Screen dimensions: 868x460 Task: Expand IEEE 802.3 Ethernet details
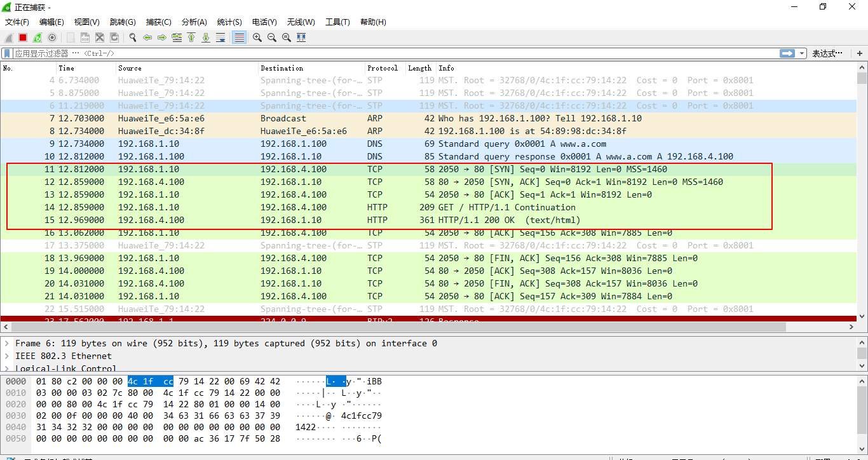coord(6,356)
